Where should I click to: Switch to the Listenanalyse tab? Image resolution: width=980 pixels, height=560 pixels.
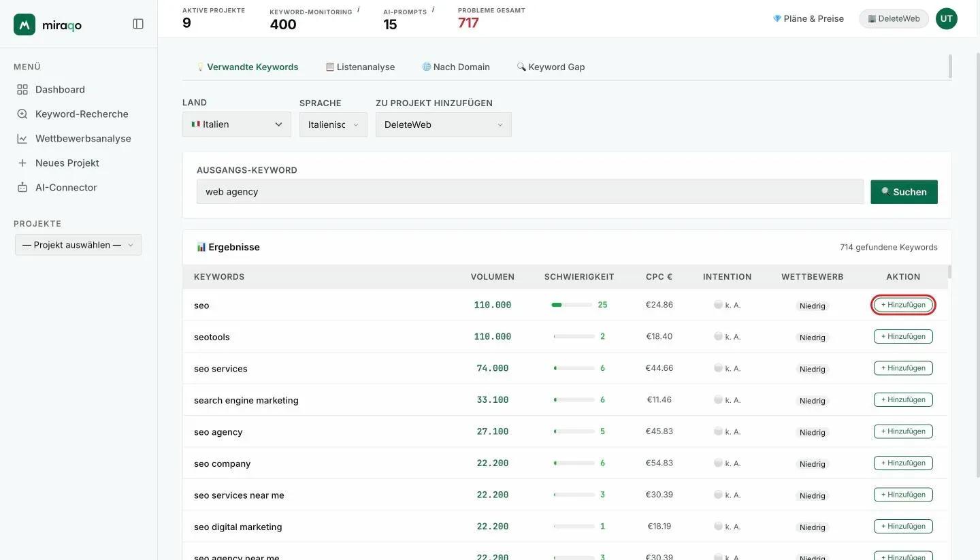click(360, 67)
